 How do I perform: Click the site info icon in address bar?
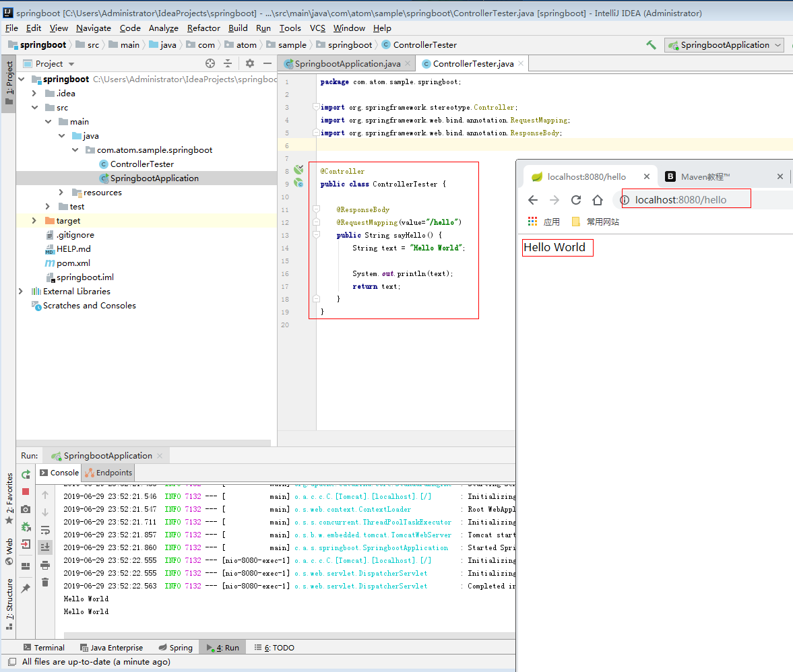coord(625,200)
